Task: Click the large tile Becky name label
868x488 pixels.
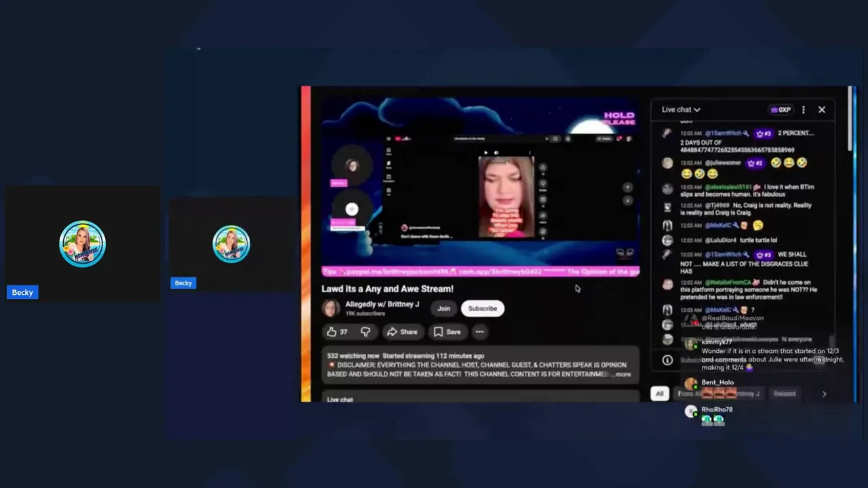Action: pos(22,292)
